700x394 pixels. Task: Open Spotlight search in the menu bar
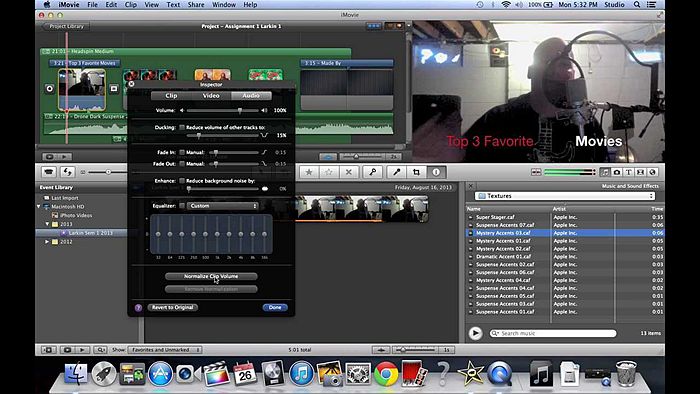637,4
